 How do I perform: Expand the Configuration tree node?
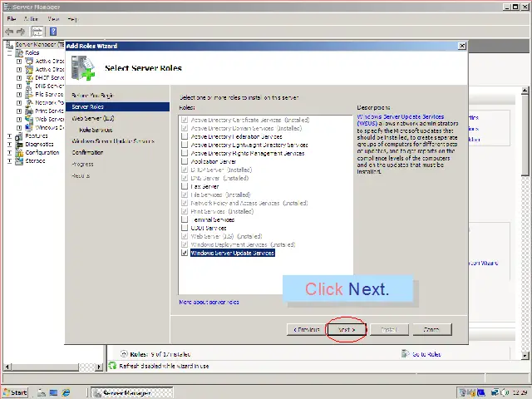coord(9,153)
